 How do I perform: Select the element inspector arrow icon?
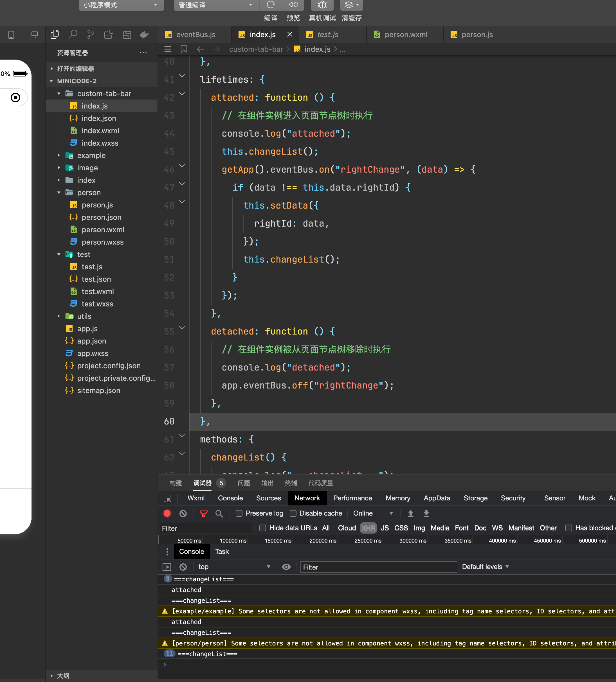(x=167, y=498)
